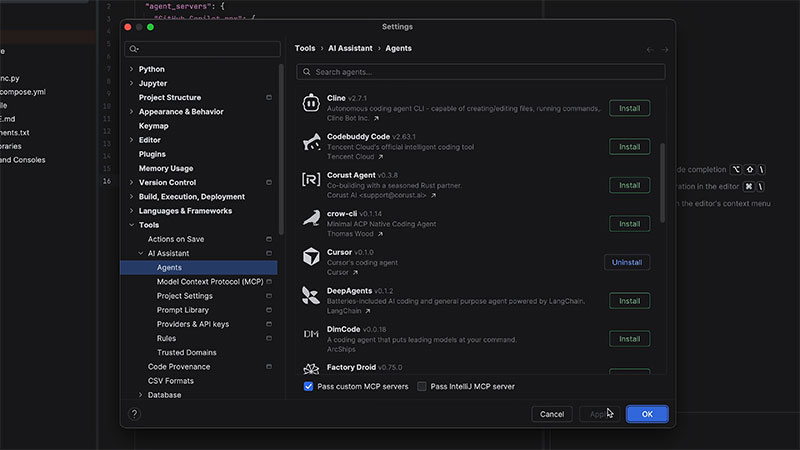
Task: Click the help question mark button
Action: [x=134, y=414]
